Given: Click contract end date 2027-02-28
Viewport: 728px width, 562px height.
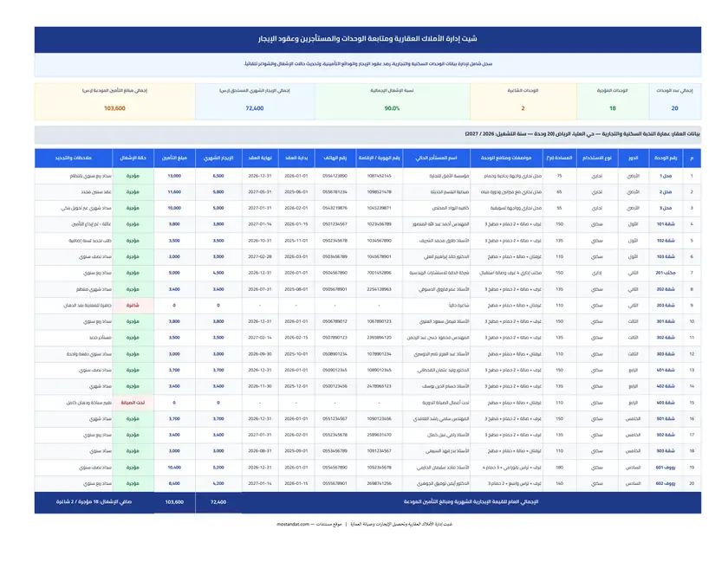Looking at the screenshot, I should pyautogui.click(x=260, y=256).
